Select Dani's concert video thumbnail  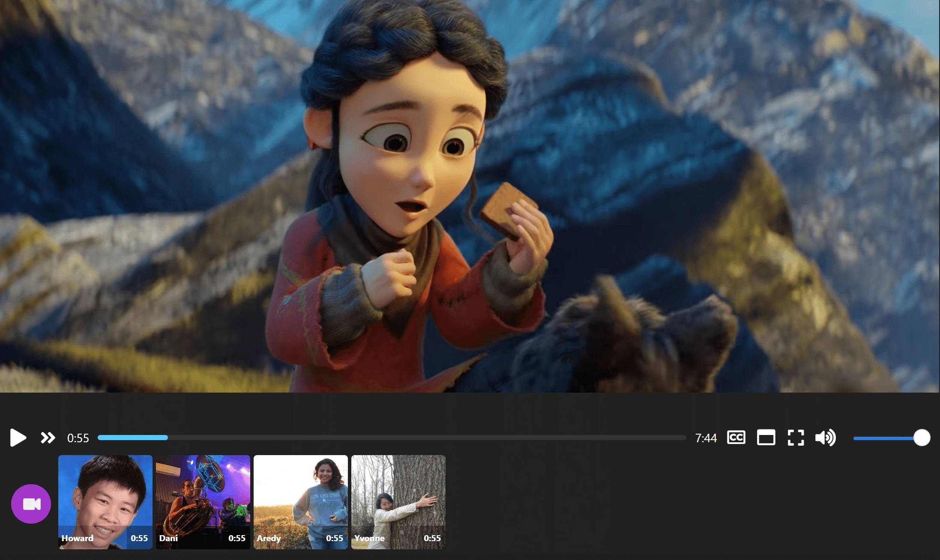[x=203, y=497]
